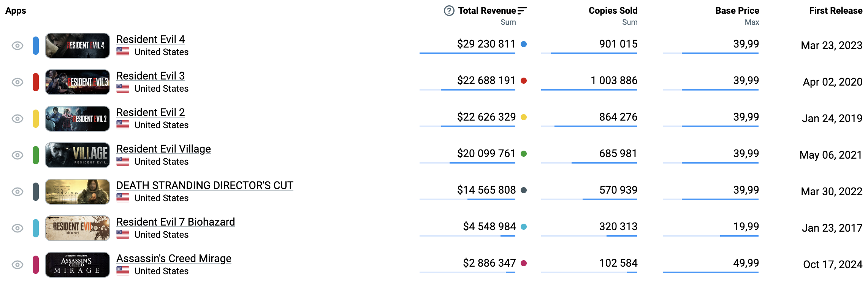The image size is (868, 283).
Task: Click the Apps column header
Action: [x=16, y=11]
